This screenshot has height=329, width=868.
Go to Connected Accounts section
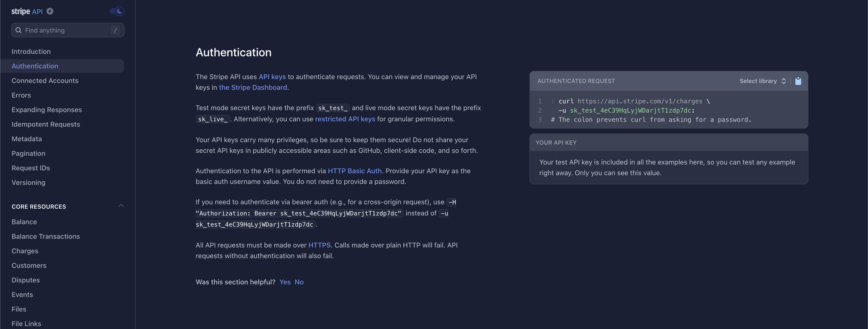click(45, 81)
